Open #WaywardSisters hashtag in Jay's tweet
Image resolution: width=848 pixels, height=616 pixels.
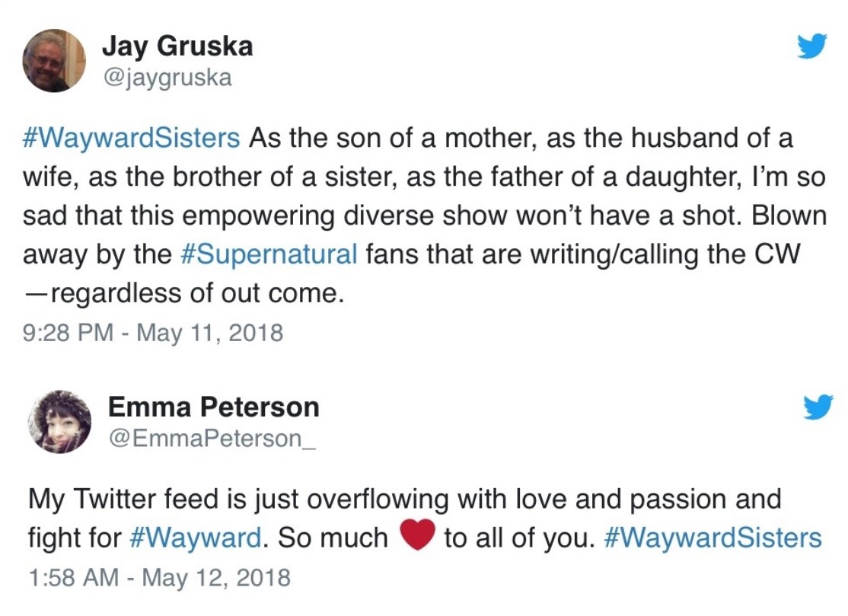132,139
